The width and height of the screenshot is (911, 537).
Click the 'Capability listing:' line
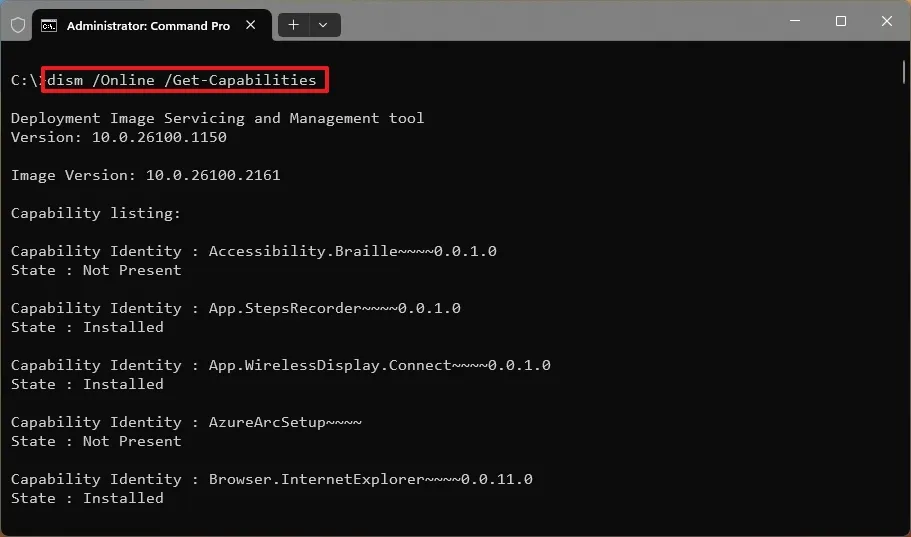[96, 213]
